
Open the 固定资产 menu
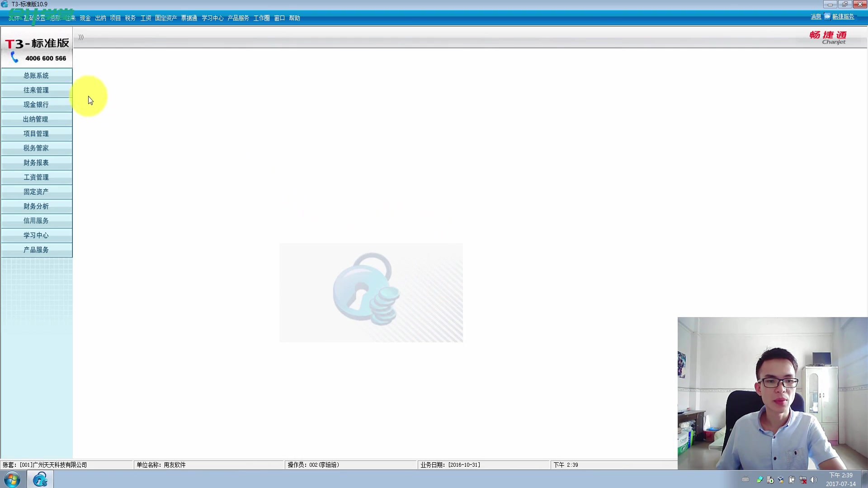[x=166, y=18]
